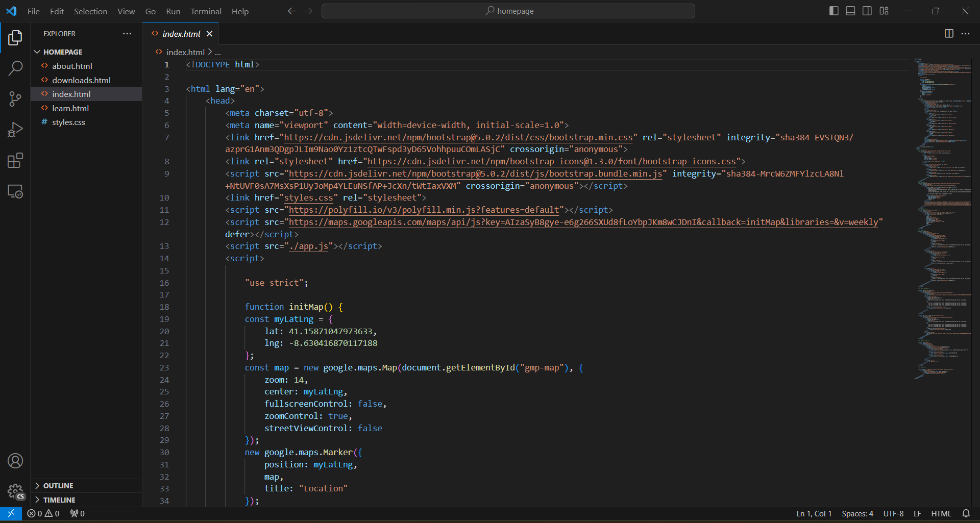Open downloads.html in Explorer

tap(86, 80)
